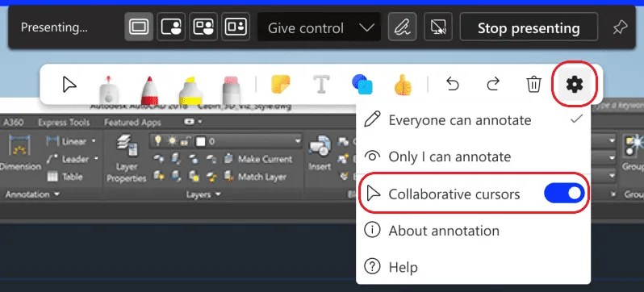Screen dimensions: 644x292
Task: Redo the annotation
Action: pos(493,84)
